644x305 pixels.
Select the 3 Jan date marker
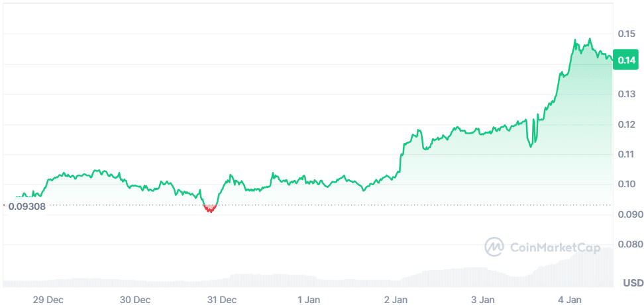click(482, 299)
